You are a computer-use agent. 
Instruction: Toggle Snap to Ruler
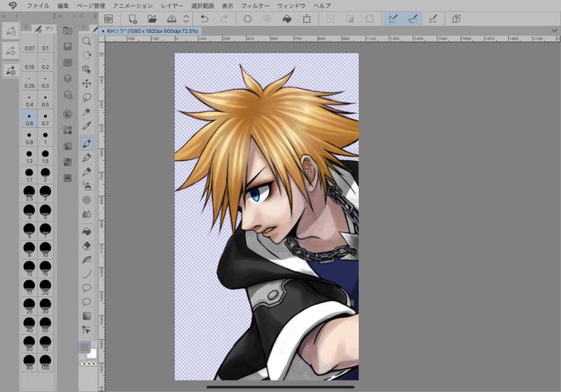pyautogui.click(x=393, y=19)
